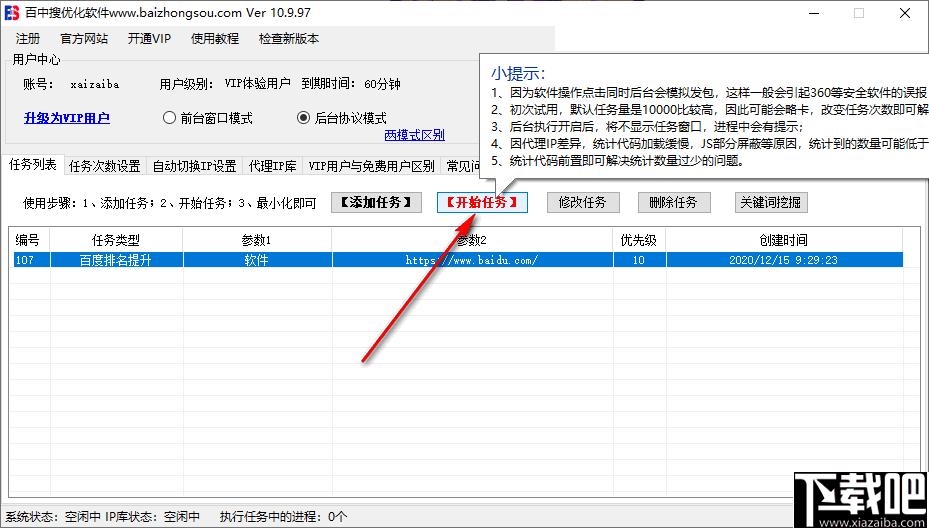Select 前台窗口模式 radio button

[x=207, y=118]
